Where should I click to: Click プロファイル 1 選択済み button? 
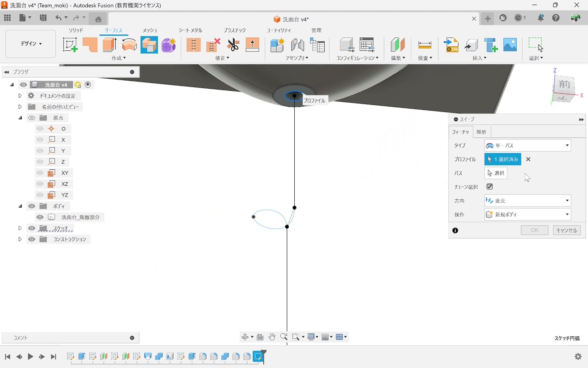click(x=503, y=159)
